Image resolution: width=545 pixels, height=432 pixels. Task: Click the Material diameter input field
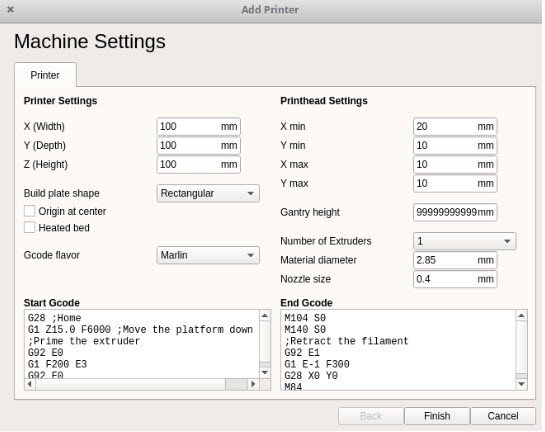click(455, 260)
